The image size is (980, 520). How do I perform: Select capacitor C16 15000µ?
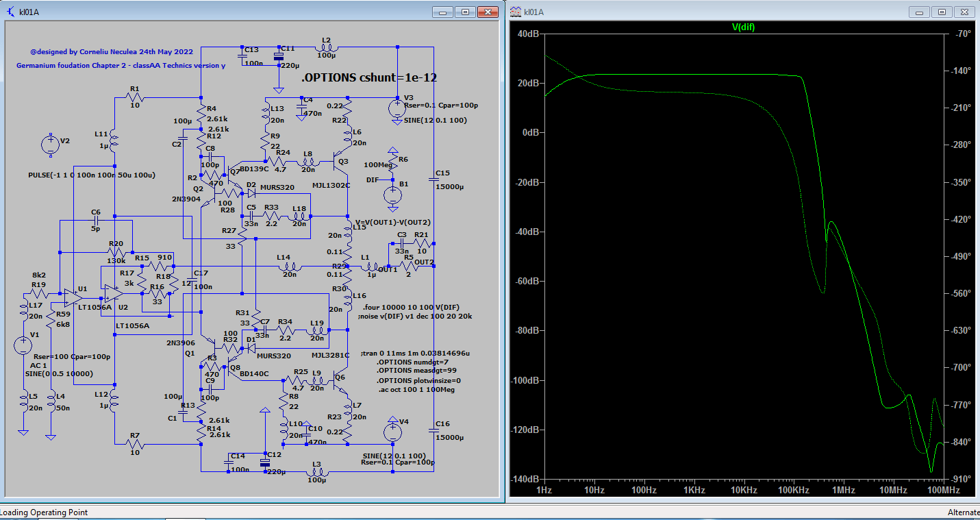pyautogui.click(x=434, y=430)
